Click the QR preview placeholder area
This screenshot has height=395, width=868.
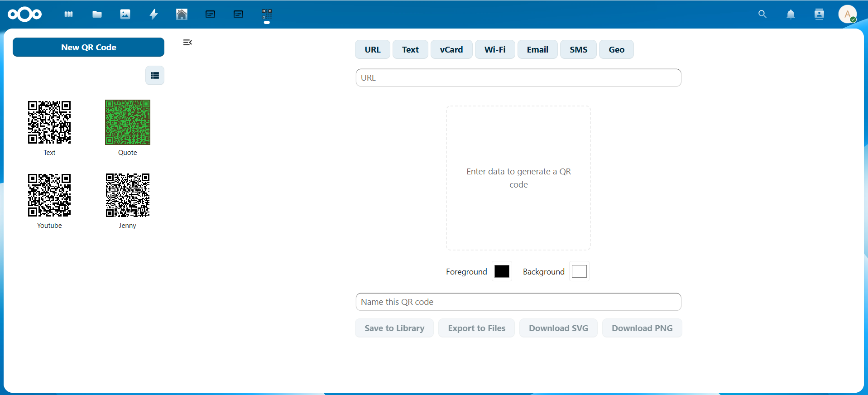click(x=518, y=178)
